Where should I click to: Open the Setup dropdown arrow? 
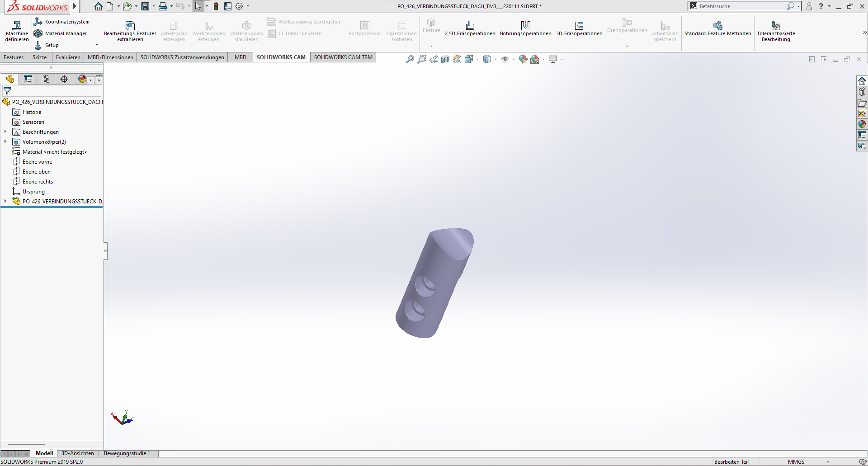coord(97,45)
